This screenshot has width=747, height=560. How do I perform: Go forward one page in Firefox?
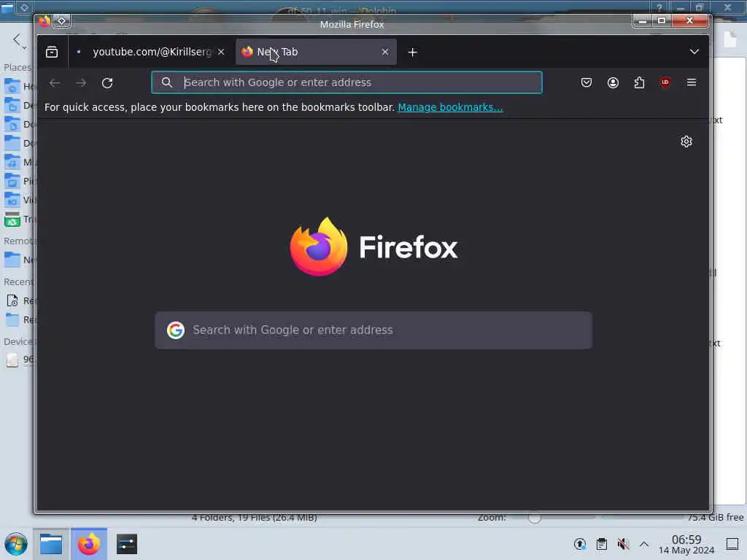point(81,83)
